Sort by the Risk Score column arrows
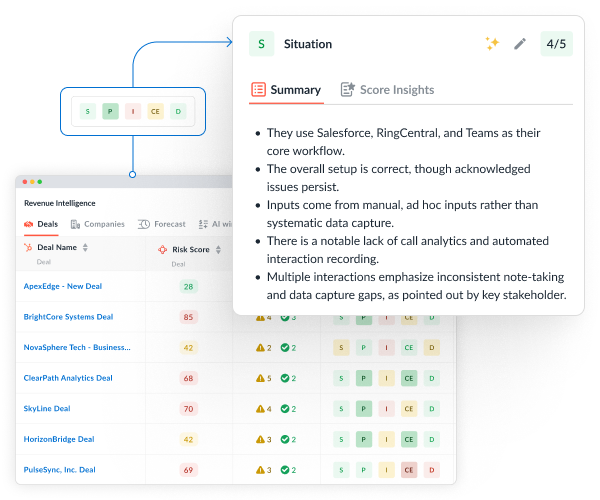Image resolution: width=600 pixels, height=500 pixels. 218,250
